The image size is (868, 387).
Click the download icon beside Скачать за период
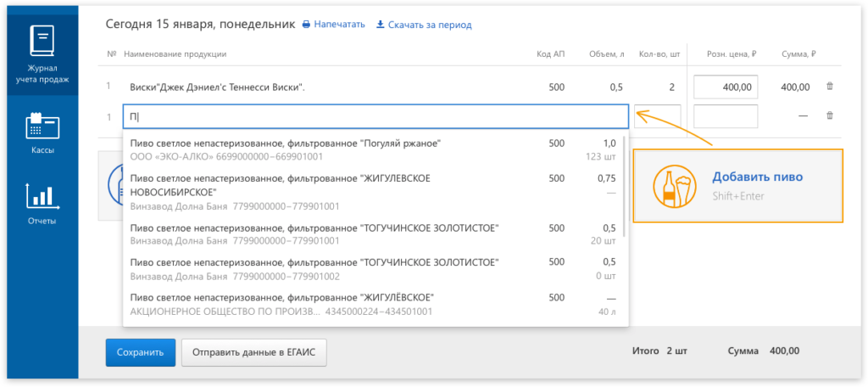point(381,25)
